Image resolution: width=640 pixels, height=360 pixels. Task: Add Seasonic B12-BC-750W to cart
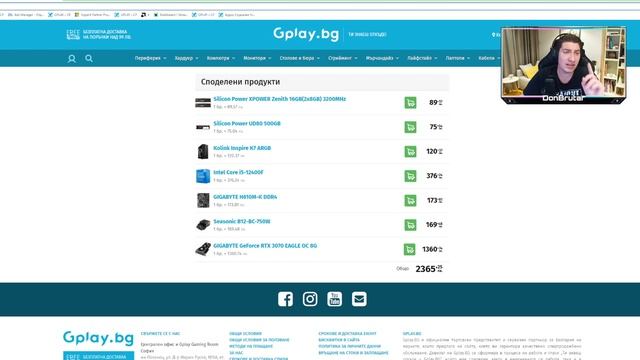[x=410, y=225]
